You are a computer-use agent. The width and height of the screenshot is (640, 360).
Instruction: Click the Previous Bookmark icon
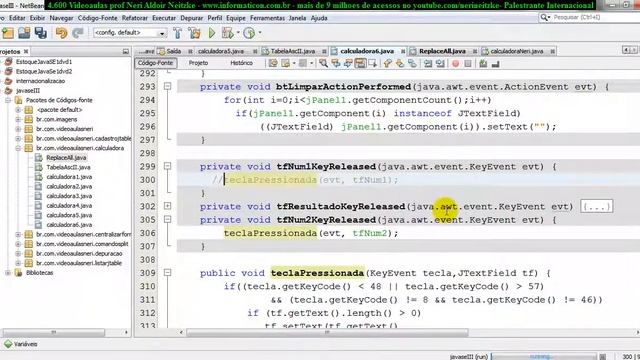coord(387,63)
